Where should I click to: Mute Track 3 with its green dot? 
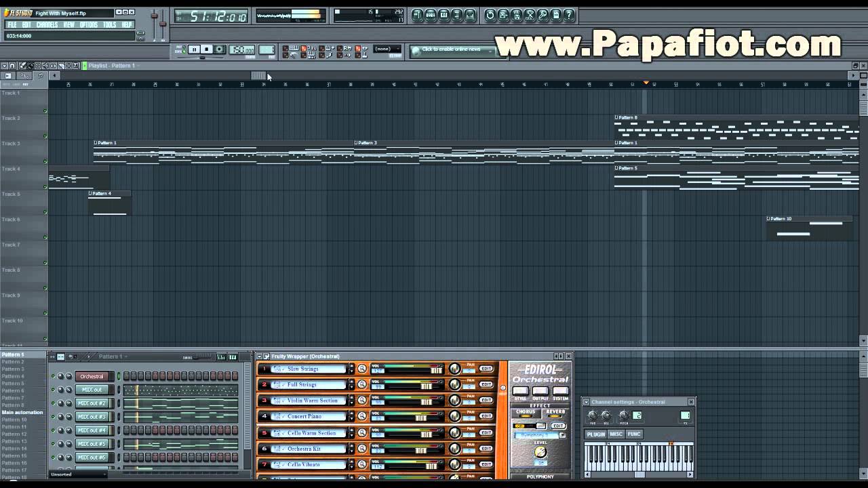(x=45, y=161)
